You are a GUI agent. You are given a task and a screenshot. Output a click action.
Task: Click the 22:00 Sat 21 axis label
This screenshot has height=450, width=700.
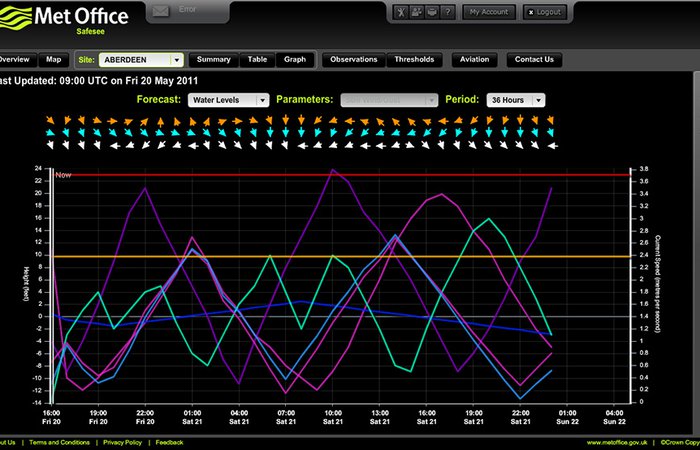tap(521, 417)
